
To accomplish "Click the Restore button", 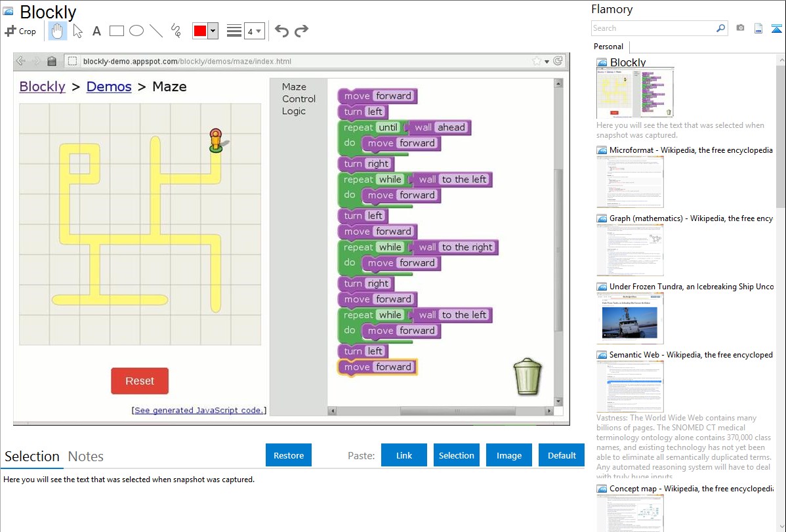I will (289, 455).
